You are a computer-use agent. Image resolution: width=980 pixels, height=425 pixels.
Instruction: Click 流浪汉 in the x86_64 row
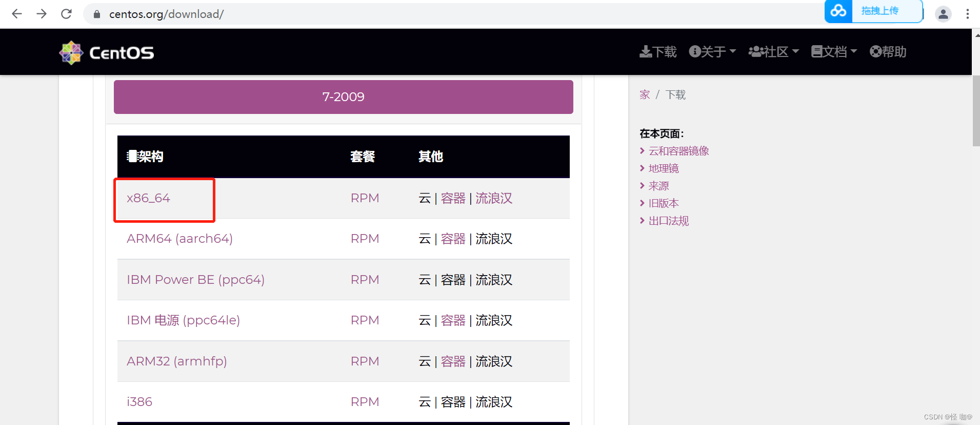[x=493, y=198]
